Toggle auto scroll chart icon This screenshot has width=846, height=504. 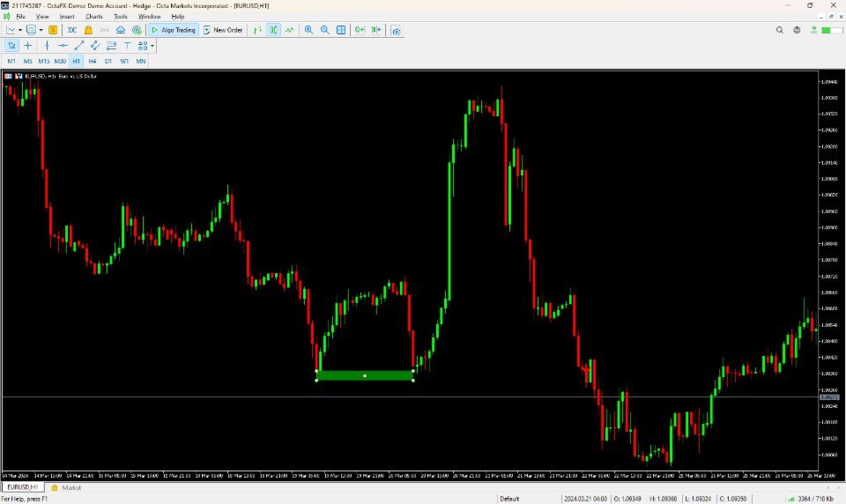pos(360,30)
